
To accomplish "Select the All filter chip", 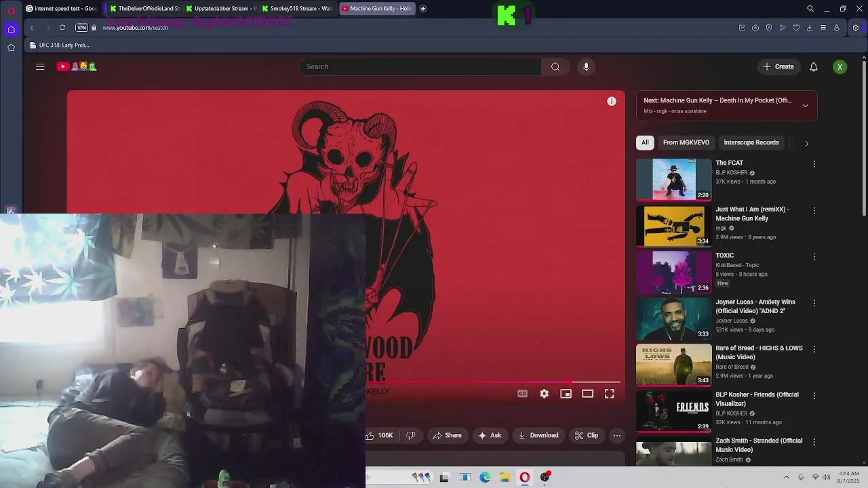I will (x=645, y=142).
